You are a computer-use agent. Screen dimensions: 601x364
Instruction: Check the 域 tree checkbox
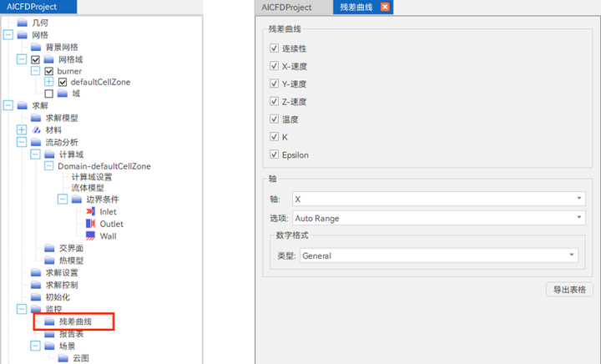tap(49, 94)
